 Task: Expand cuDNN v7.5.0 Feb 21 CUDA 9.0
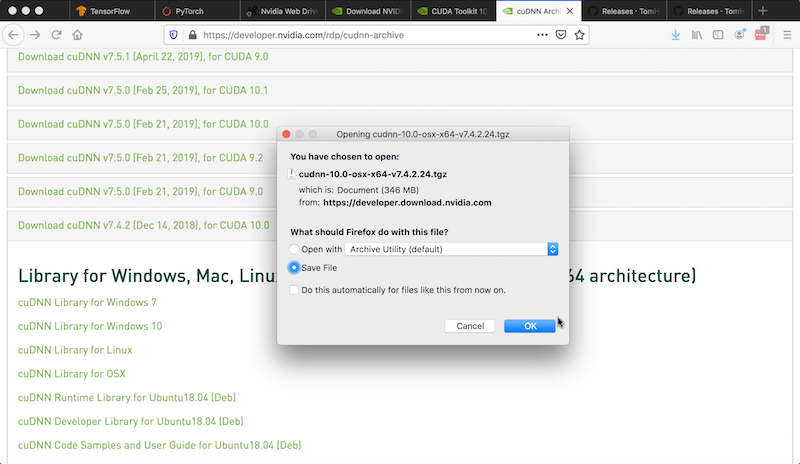(141, 191)
